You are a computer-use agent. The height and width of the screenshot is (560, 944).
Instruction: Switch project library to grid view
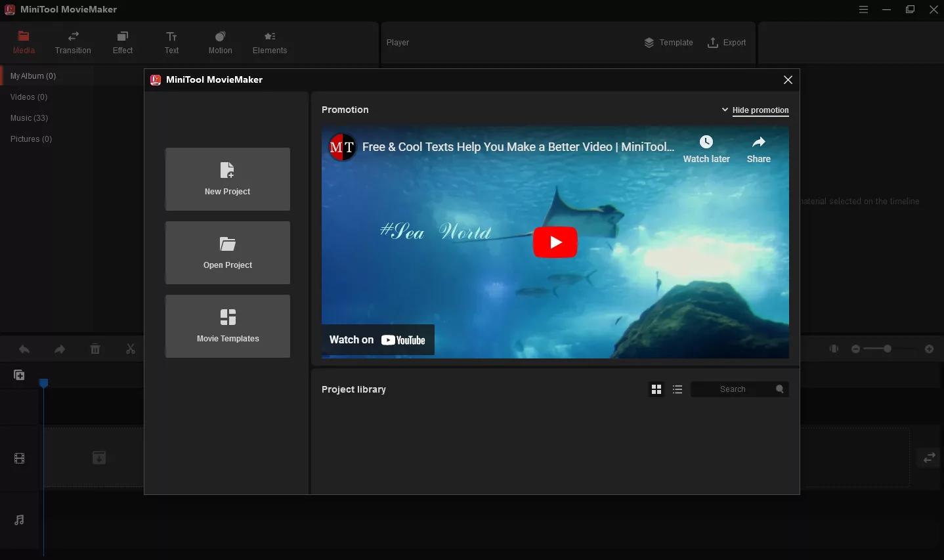coord(656,389)
